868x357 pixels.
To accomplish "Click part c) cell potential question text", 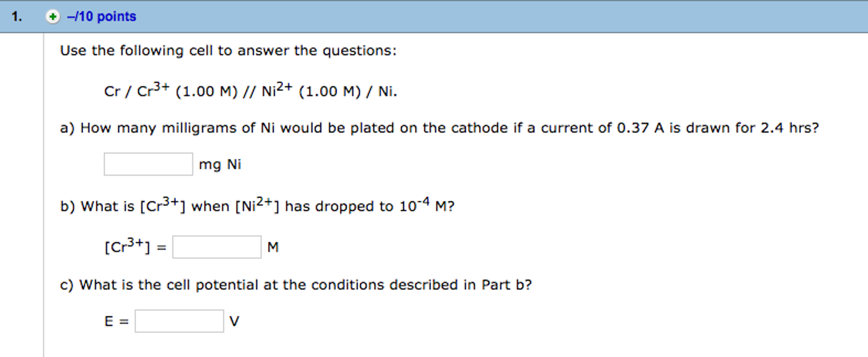I will coord(296,284).
